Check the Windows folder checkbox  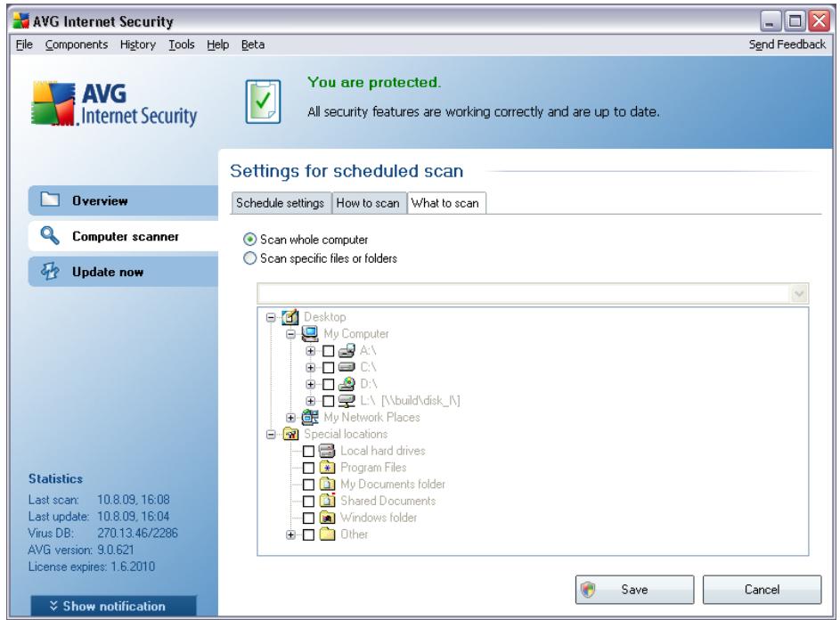(308, 518)
